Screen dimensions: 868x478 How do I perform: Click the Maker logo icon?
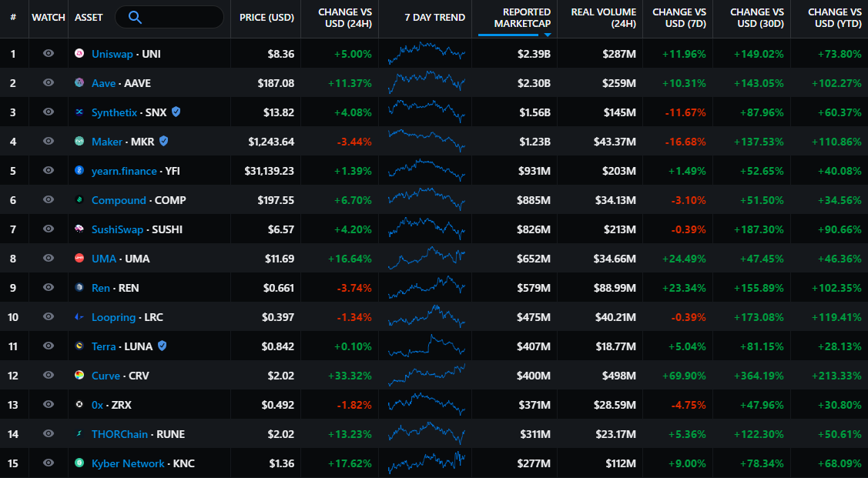[x=79, y=142]
